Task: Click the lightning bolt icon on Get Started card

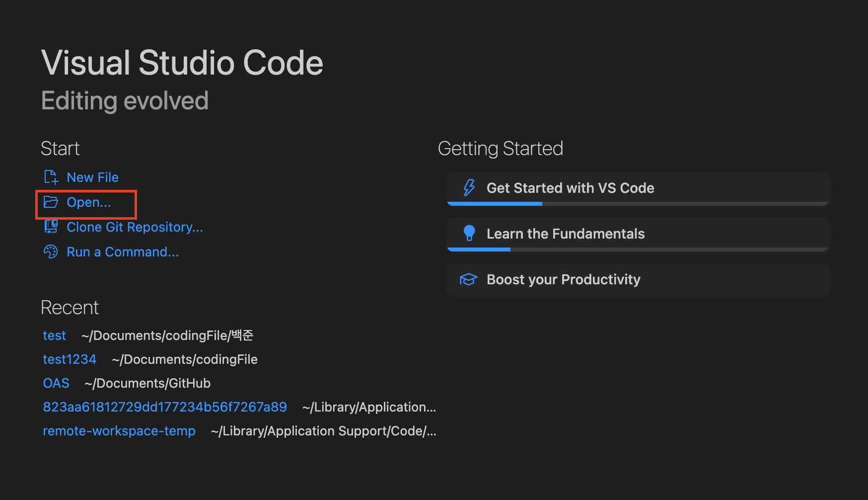Action: pyautogui.click(x=469, y=188)
